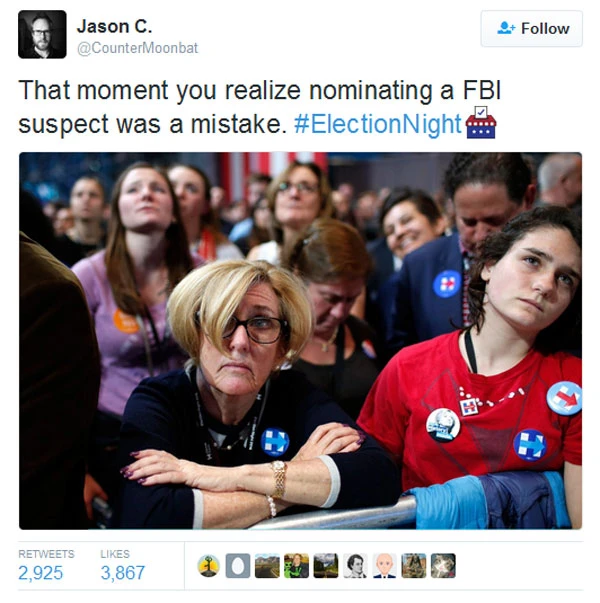Open the default egg avatar profile
Screen dimensions: 600x603
tap(238, 566)
